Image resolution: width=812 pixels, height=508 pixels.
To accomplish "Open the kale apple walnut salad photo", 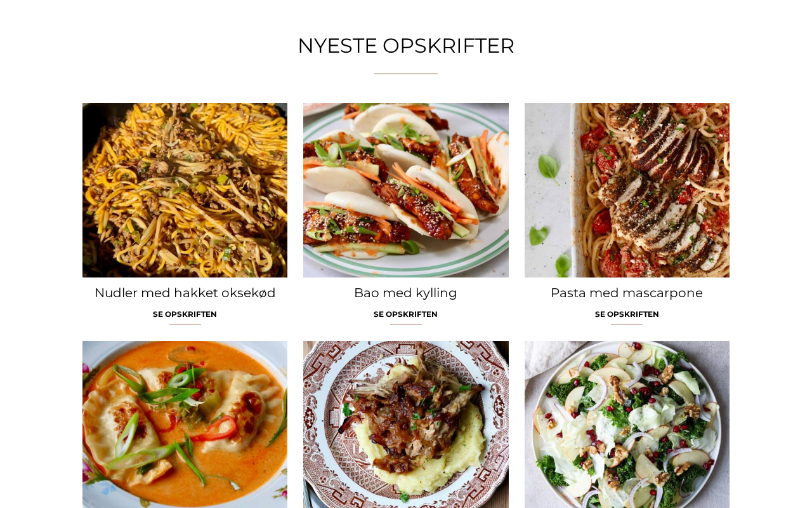I will click(627, 424).
